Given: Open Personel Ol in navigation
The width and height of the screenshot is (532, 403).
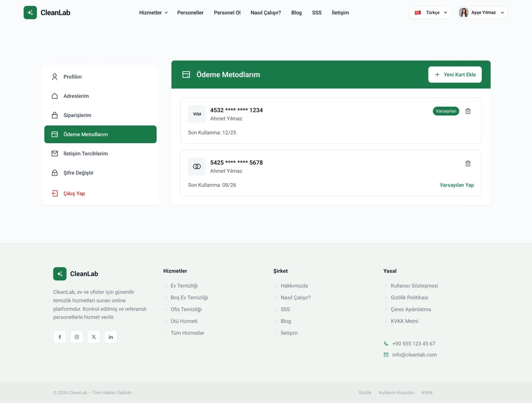Looking at the screenshot, I should [227, 13].
